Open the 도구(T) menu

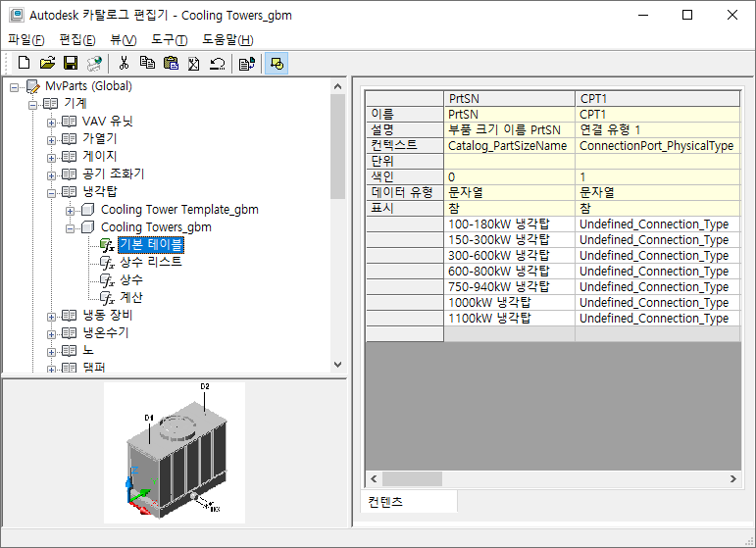(170, 39)
